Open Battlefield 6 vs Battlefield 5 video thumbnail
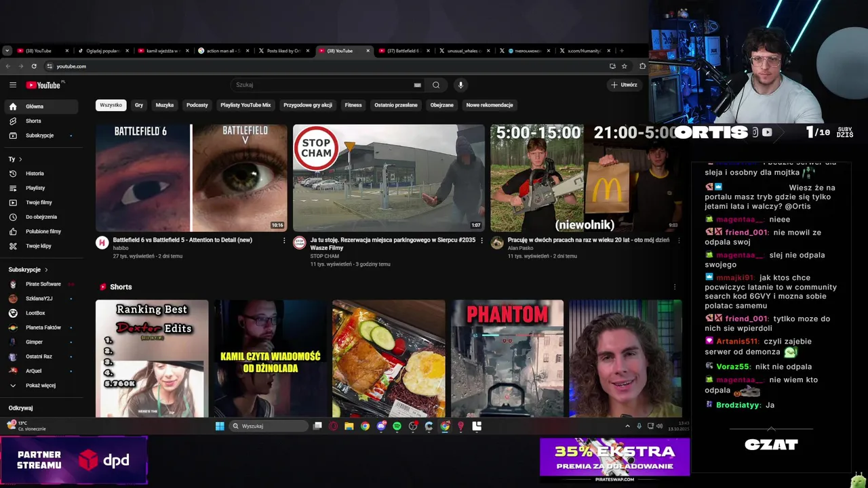Image resolution: width=868 pixels, height=488 pixels. point(191,178)
